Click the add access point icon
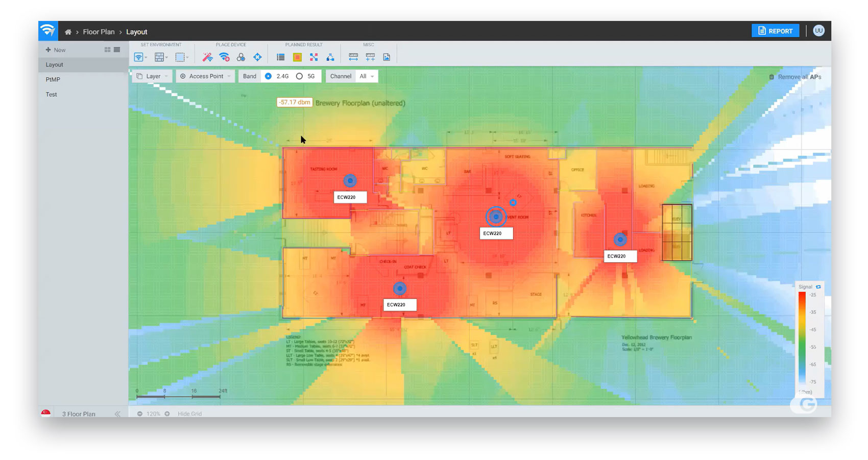The image size is (868, 460). [224, 57]
